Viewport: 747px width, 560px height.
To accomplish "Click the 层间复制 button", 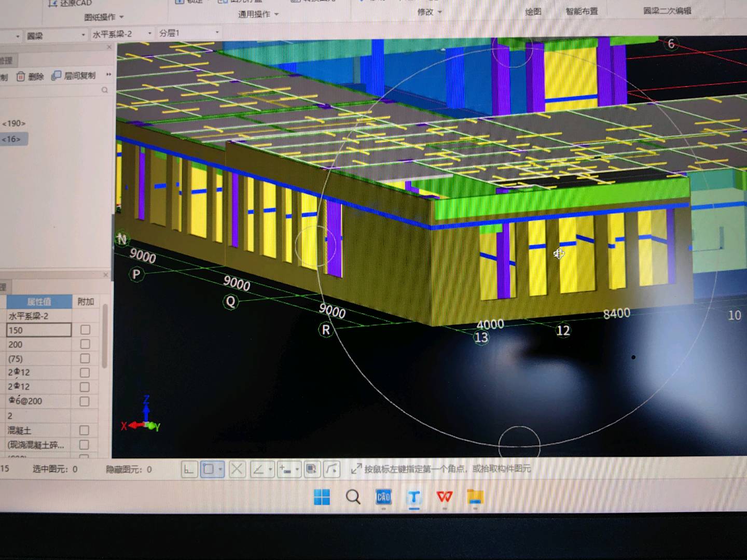I will [74, 76].
